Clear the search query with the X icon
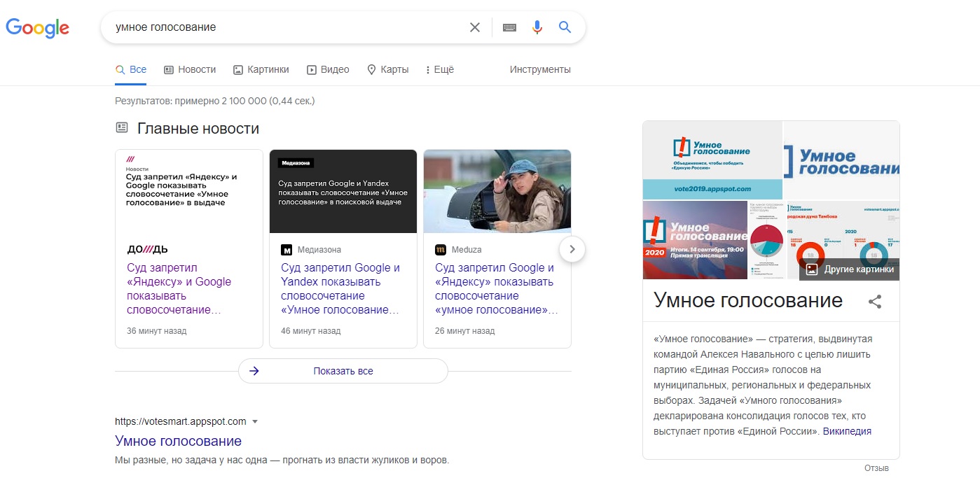This screenshot has height=478, width=980. tap(475, 27)
